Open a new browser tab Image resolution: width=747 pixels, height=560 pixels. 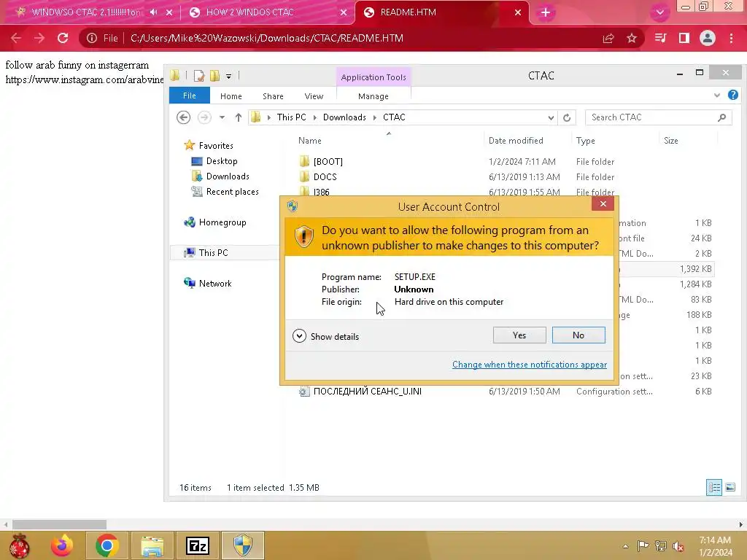[x=546, y=12]
